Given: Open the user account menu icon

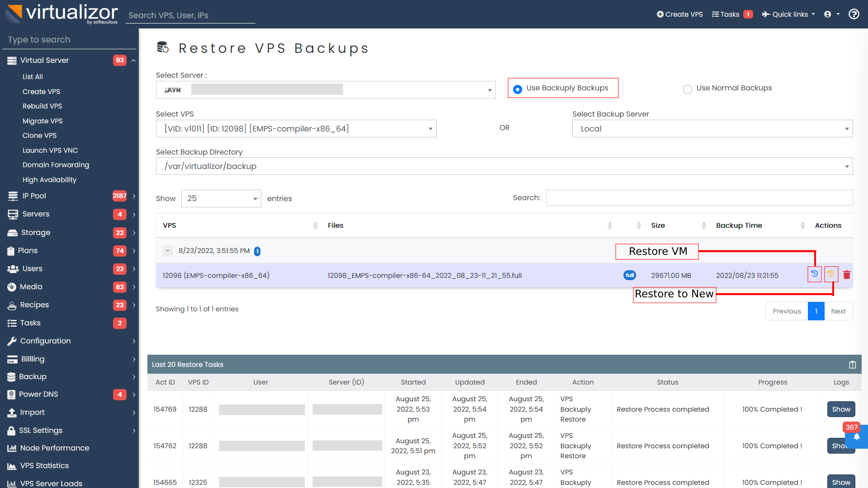Looking at the screenshot, I should click(828, 14).
